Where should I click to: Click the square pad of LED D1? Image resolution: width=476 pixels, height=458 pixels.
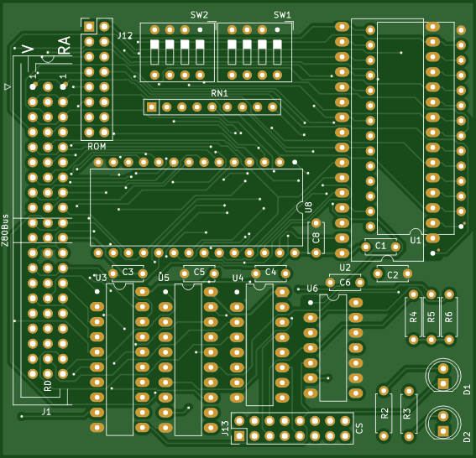pyautogui.click(x=443, y=383)
